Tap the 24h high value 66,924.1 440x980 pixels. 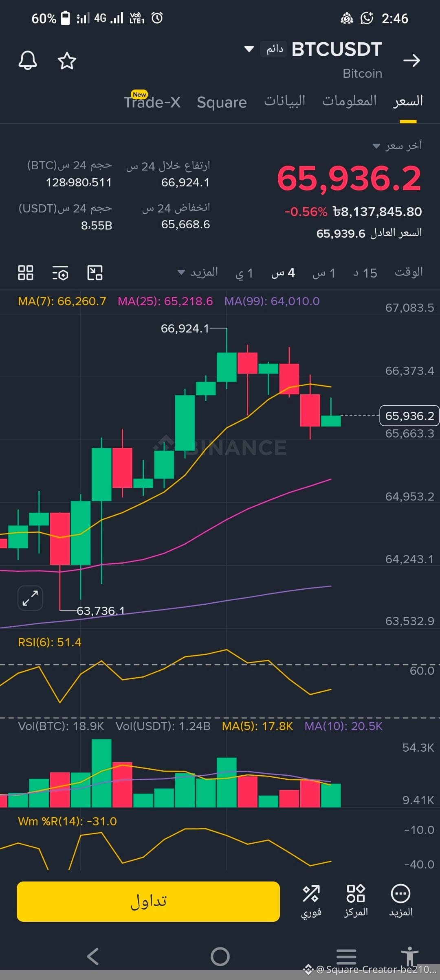click(185, 182)
